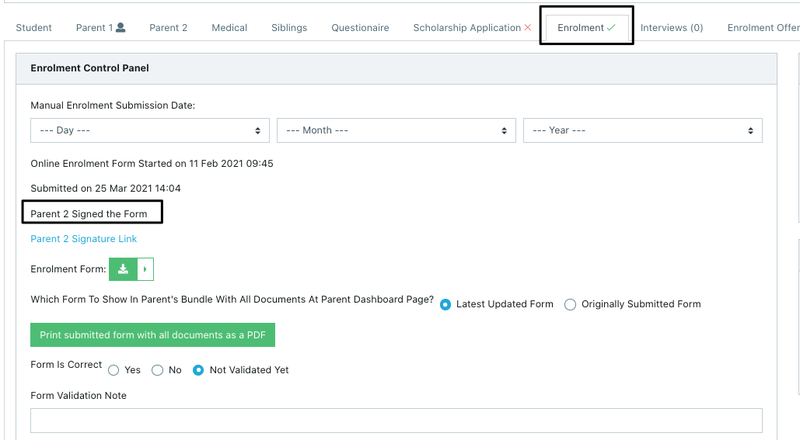Expand the Month dropdown
Viewport: 800px width, 440px height.
point(395,130)
